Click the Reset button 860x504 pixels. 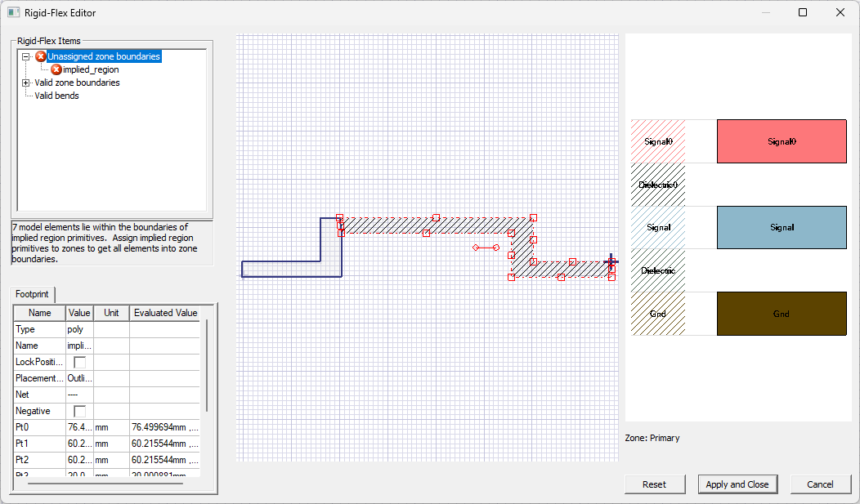[655, 484]
